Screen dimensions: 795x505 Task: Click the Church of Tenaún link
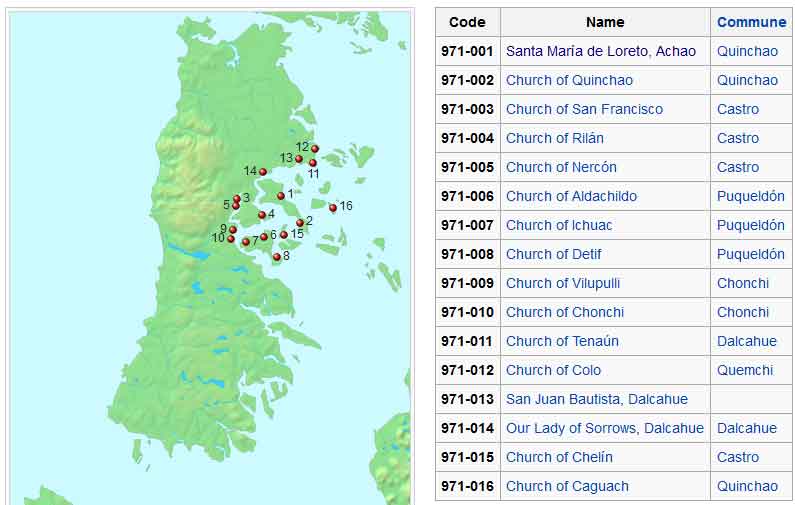562,341
